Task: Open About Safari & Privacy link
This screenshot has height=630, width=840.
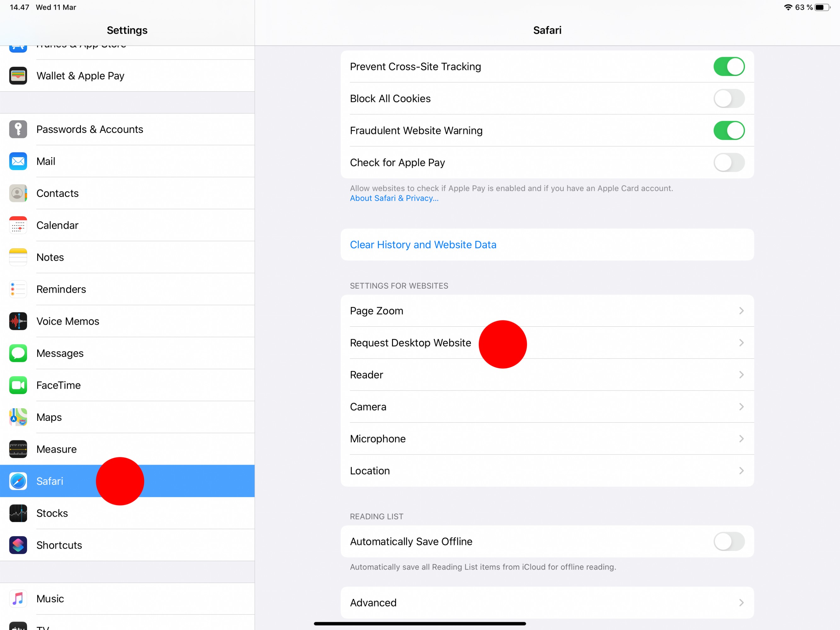Action: point(394,198)
